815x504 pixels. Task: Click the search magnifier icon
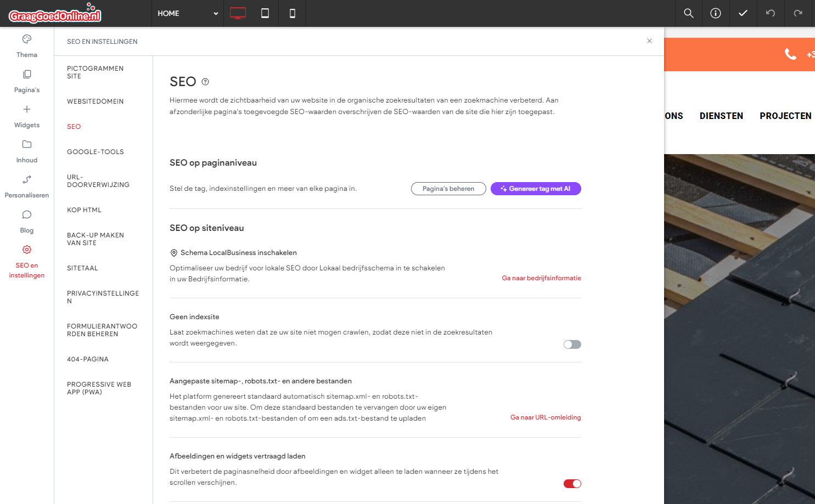[x=688, y=13]
